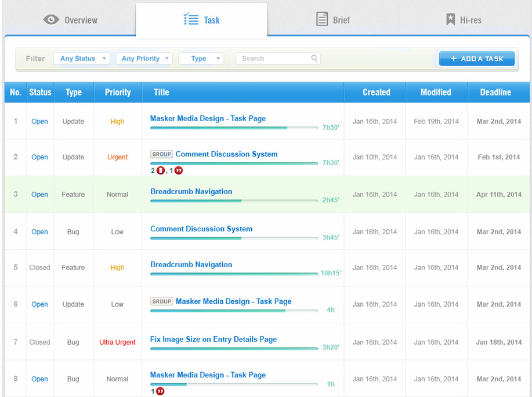Click the Apr 11th, 2014 deadline

pos(499,195)
